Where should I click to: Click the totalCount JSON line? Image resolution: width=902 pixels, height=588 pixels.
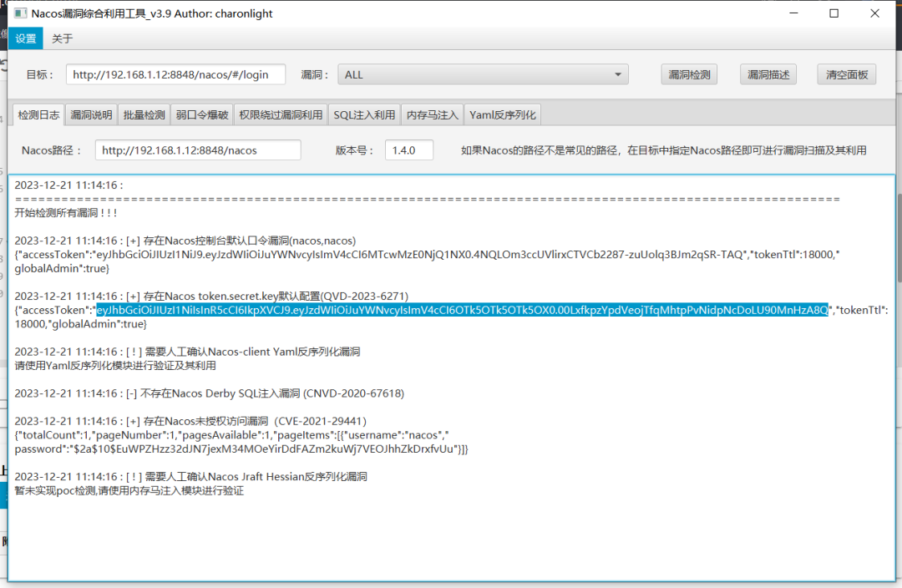click(232, 435)
